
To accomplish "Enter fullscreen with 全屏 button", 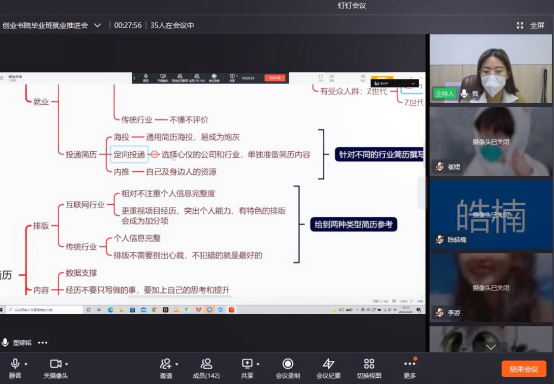I will point(531,25).
